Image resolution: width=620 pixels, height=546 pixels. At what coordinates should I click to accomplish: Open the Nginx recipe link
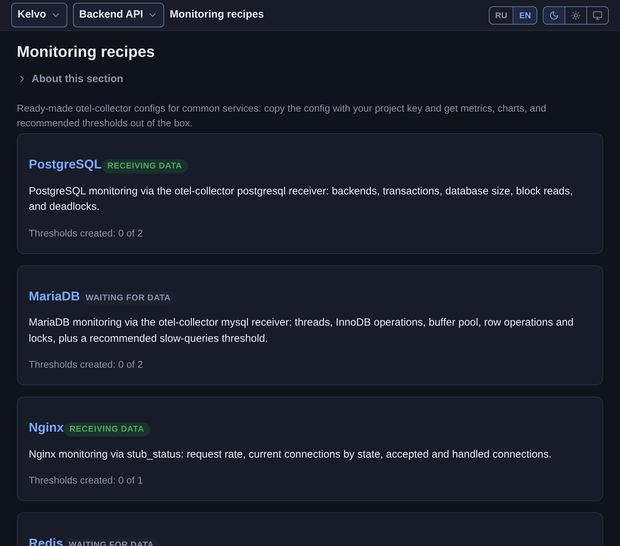pyautogui.click(x=46, y=427)
